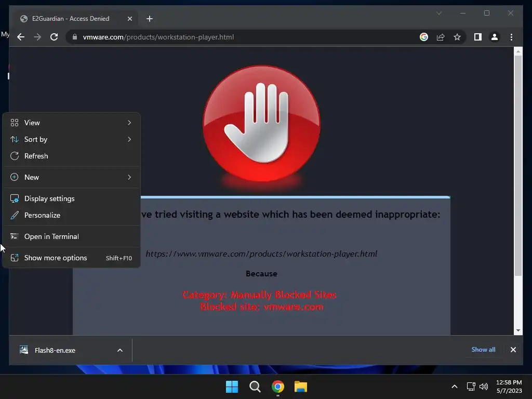The image size is (532, 399).
Task: Choose Personalize in context menu
Action: tap(71, 215)
